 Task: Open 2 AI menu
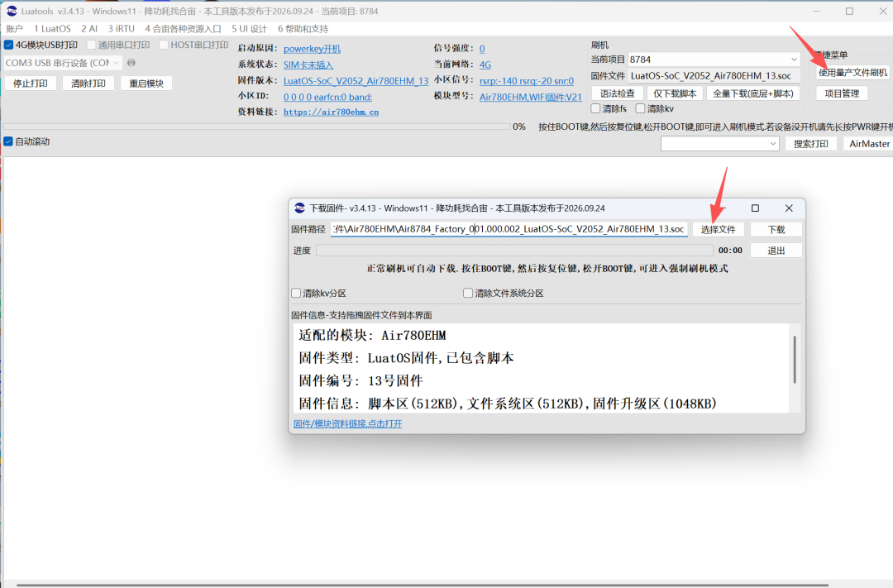(88, 28)
